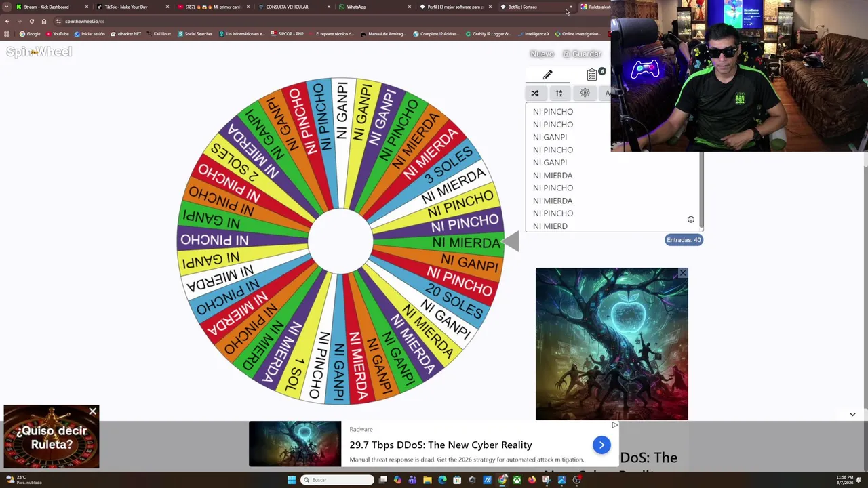Close the WhatsApp browser tab
868x488 pixels.
(x=410, y=7)
